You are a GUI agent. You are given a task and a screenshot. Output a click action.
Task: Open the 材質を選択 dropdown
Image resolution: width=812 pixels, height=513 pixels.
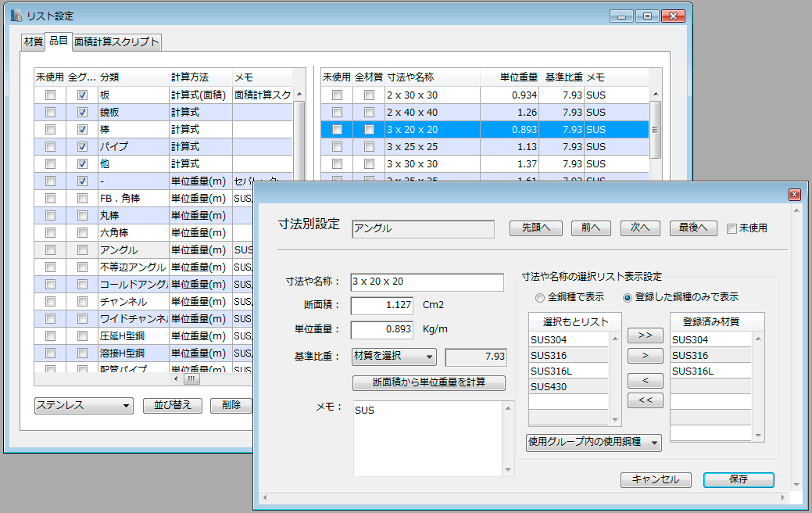coord(394,357)
